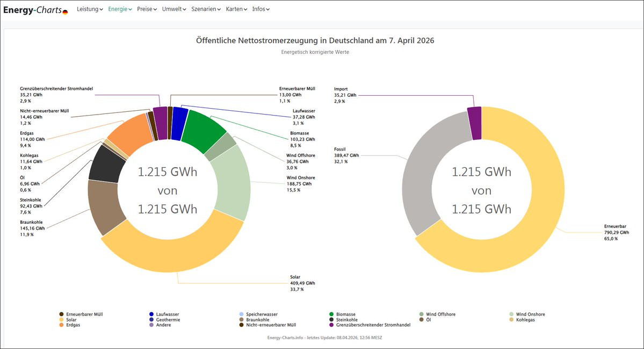Open the Energie menu

[x=120, y=9]
